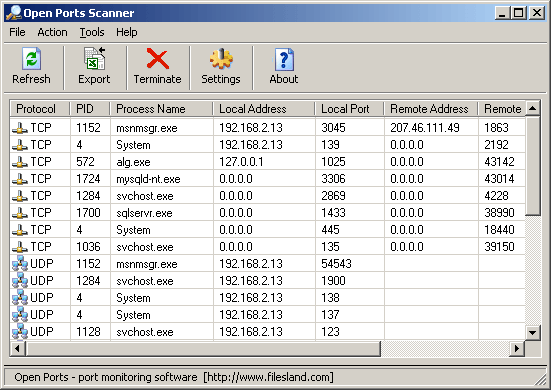The height and width of the screenshot is (390, 551).
Task: Select TCP icon in the alg.exe row
Action: click(20, 162)
